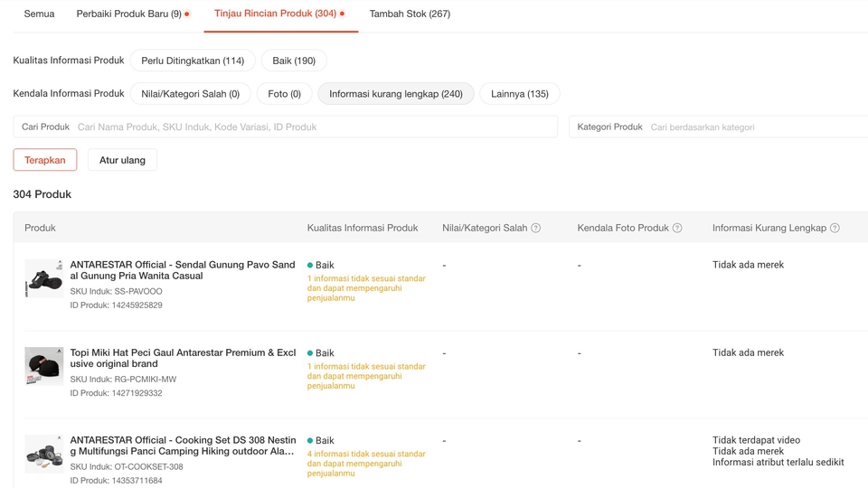868x488 pixels.
Task: Open the Topi Miki Hat product thumbnail
Action: [44, 366]
